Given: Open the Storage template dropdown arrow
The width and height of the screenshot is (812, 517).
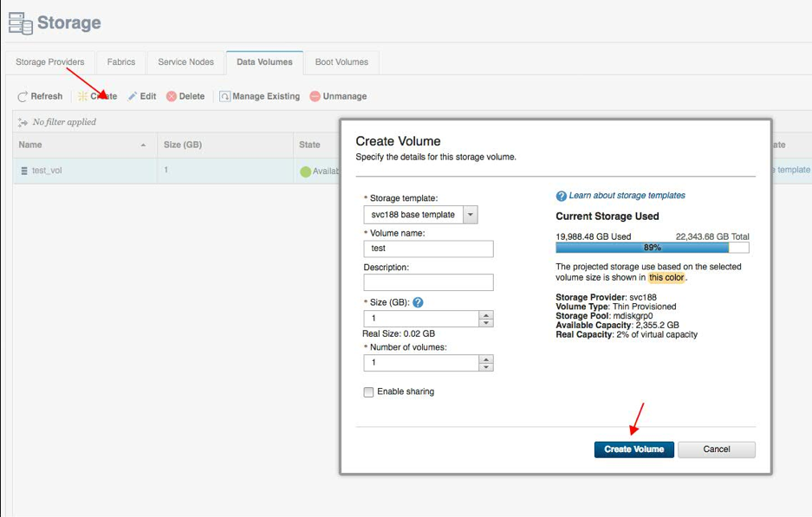Looking at the screenshot, I should coord(471,215).
